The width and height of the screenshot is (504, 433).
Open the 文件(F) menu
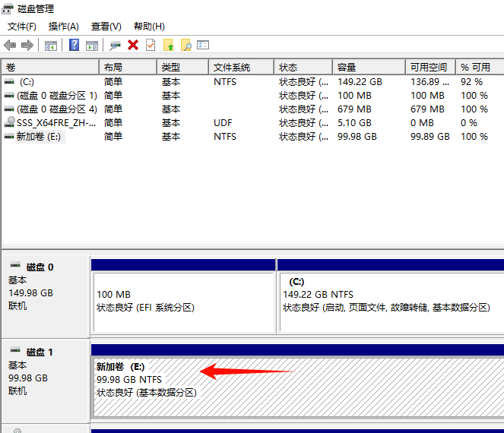[x=22, y=27]
